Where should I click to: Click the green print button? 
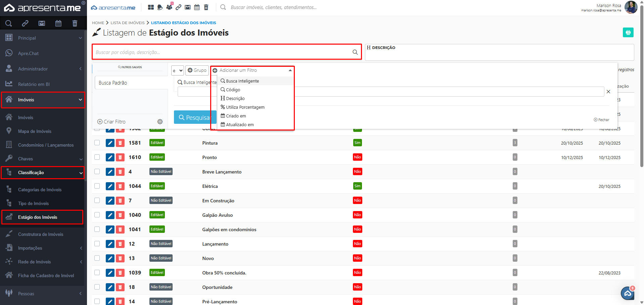pyautogui.click(x=628, y=33)
